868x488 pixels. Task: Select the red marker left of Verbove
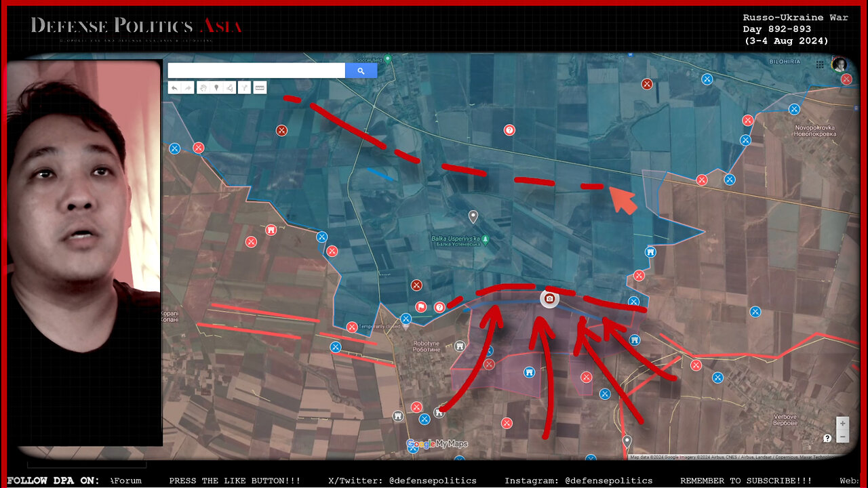tap(696, 365)
